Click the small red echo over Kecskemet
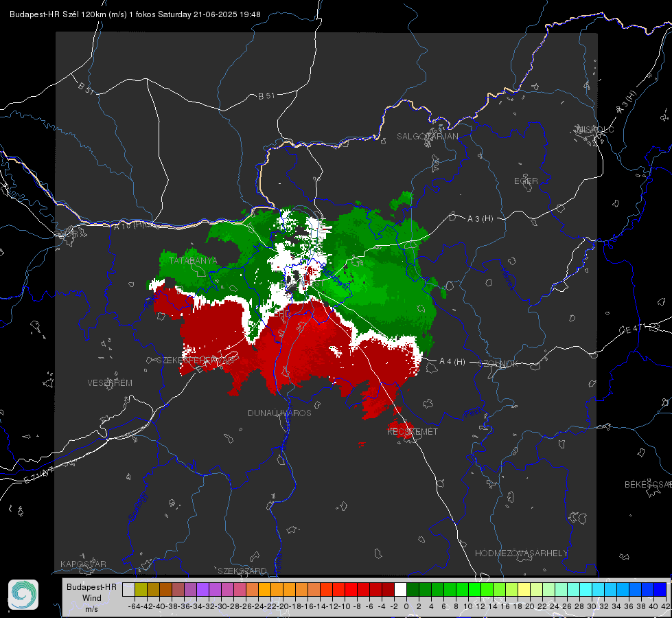The height and width of the screenshot is (618, 672). tap(401, 430)
